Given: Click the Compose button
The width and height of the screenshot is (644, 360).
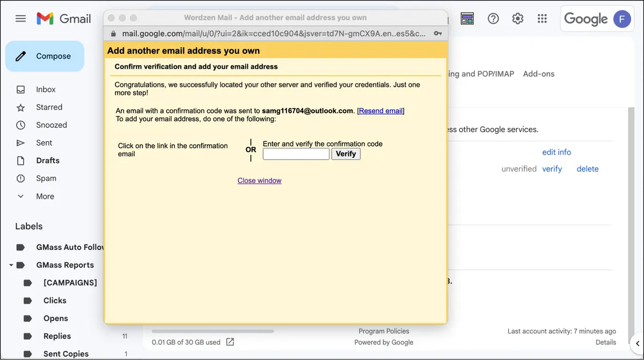Looking at the screenshot, I should 45,56.
